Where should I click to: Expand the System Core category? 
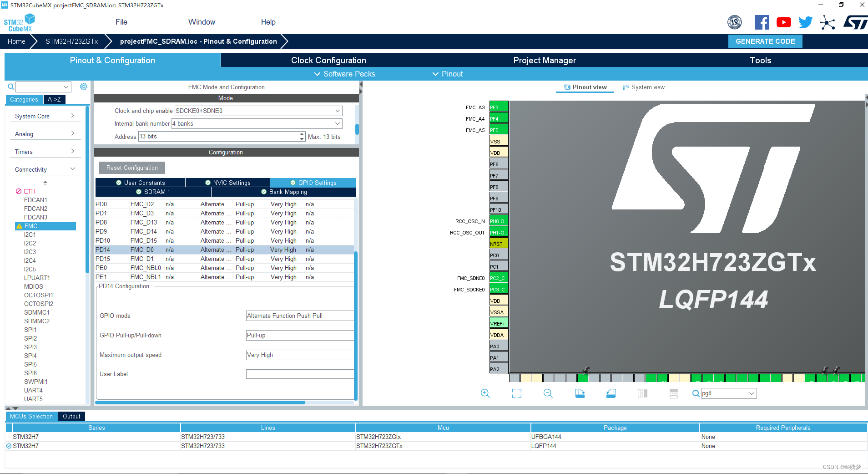coord(45,116)
